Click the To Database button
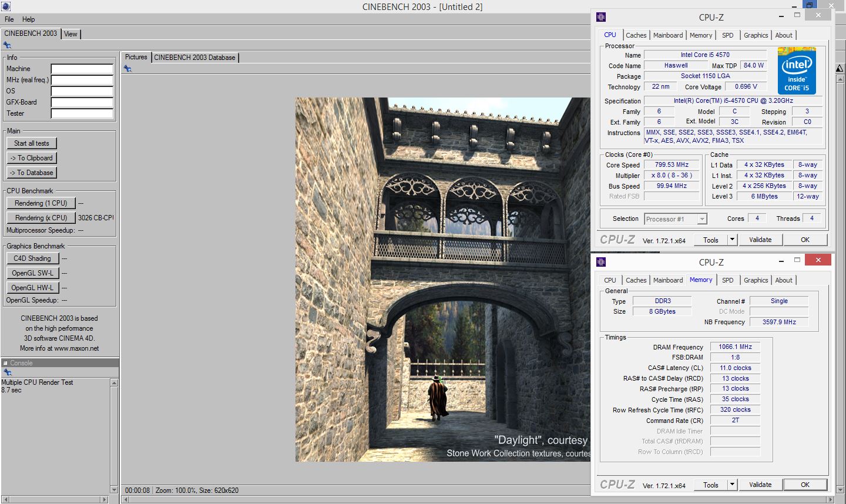 pyautogui.click(x=32, y=173)
